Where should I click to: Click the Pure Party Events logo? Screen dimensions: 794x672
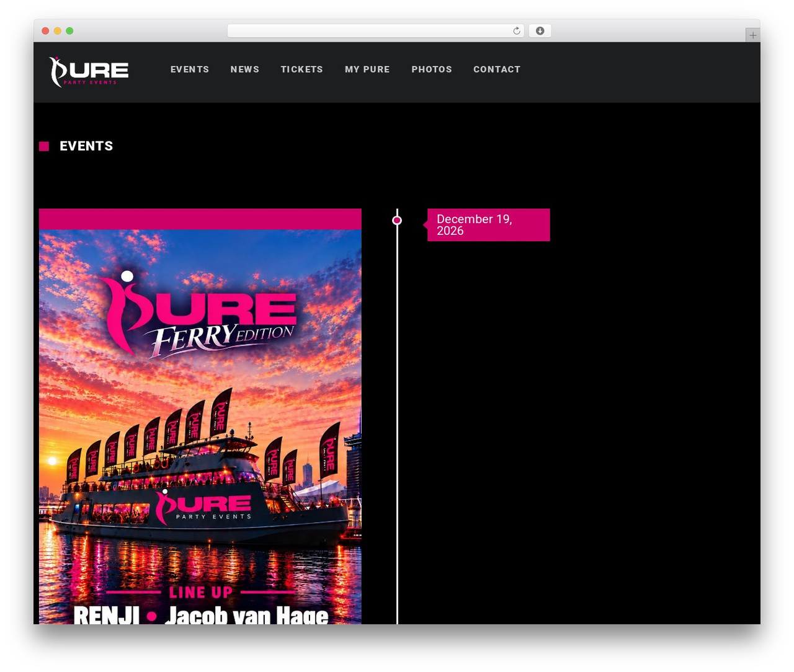point(89,72)
